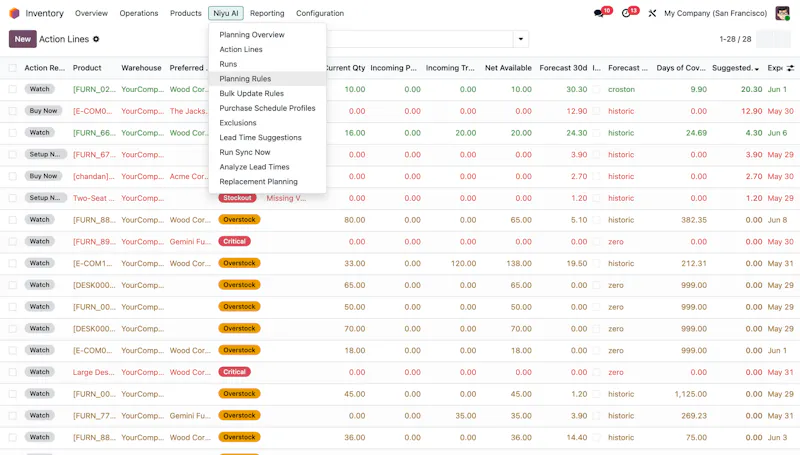Sort by Net Available column header
This screenshot has height=455, width=800.
click(508, 68)
